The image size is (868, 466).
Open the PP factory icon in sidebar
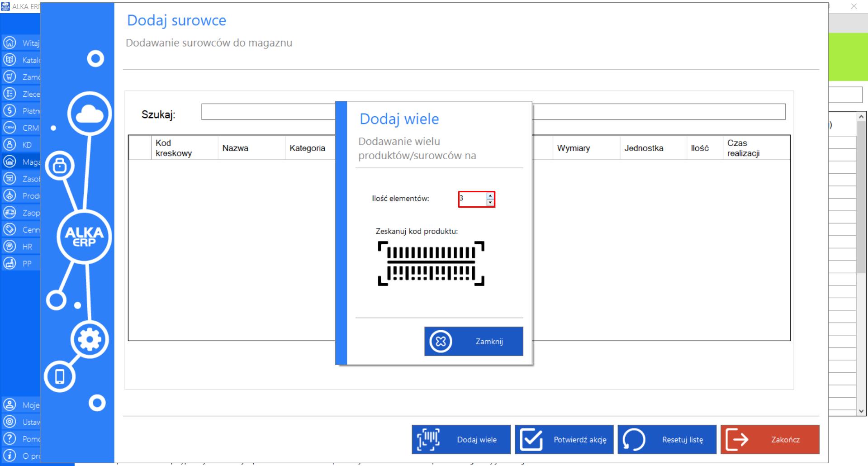pyautogui.click(x=9, y=263)
